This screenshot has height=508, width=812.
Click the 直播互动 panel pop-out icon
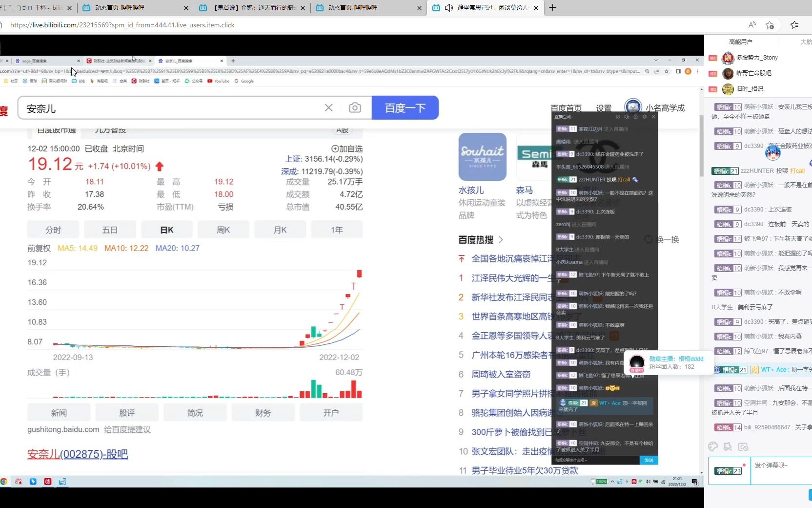pyautogui.click(x=618, y=117)
